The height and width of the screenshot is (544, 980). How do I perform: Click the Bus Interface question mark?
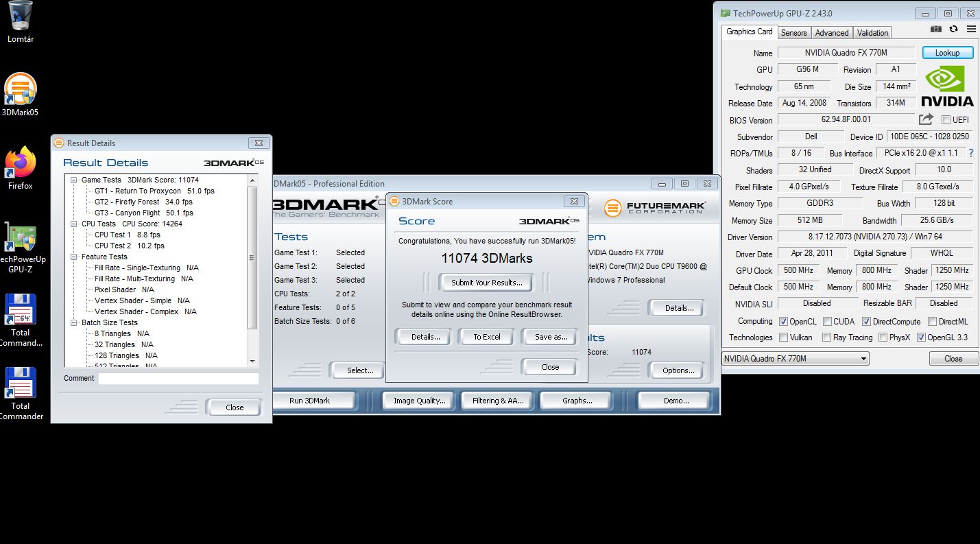(x=971, y=153)
